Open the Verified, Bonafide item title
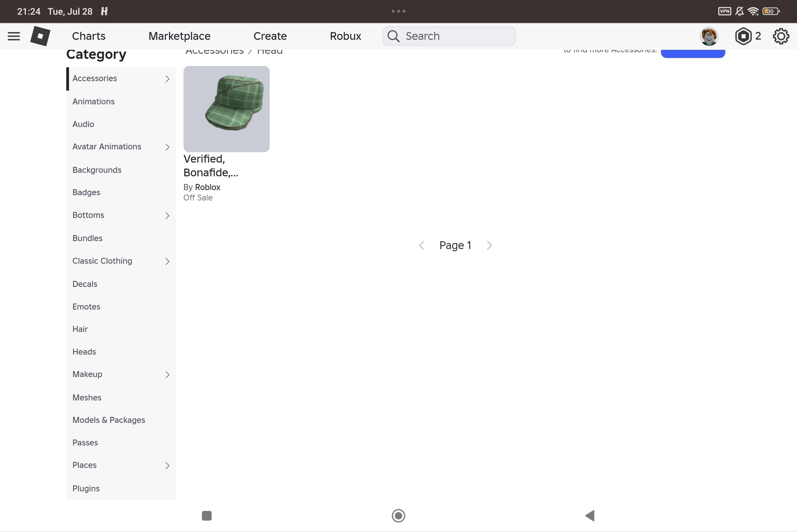The width and height of the screenshot is (797, 532). [x=211, y=166]
